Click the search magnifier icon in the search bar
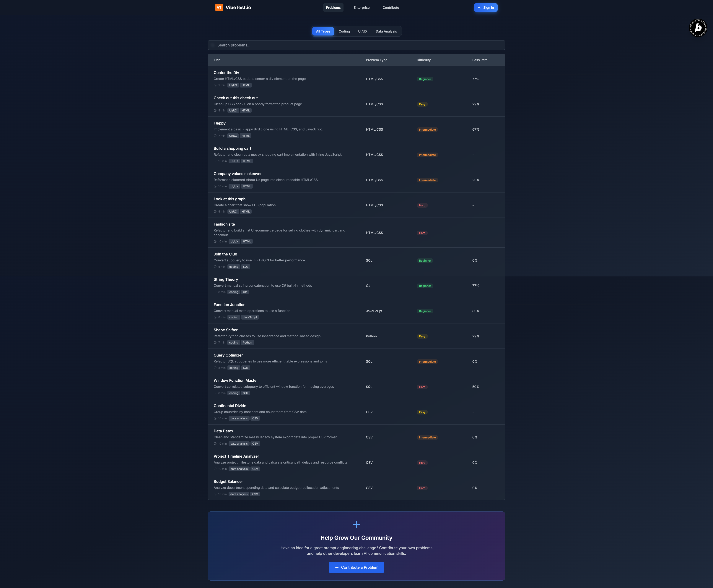Viewport: 713px width, 588px height. click(x=213, y=45)
